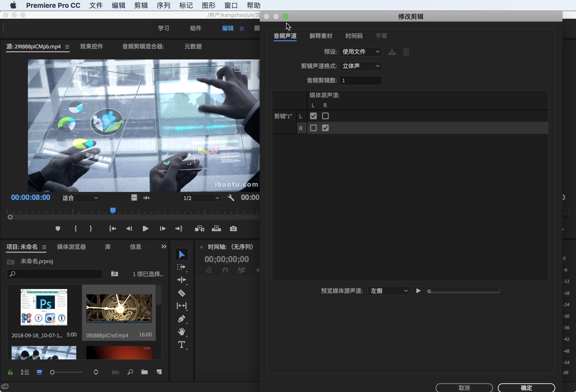
Task: Adjust the thumbnail size slider in project panel
Action: pos(53,372)
